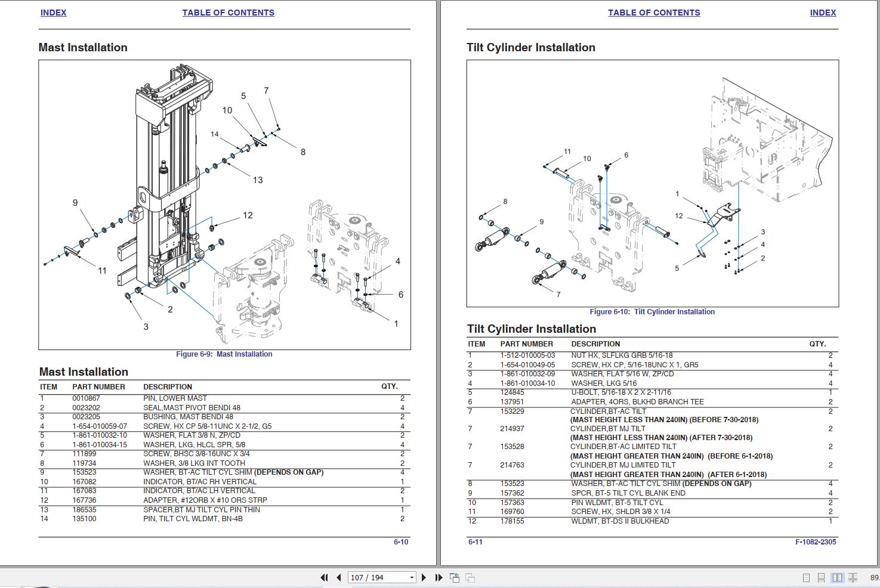Screen dimensions: 880x588
Task: Click Figure 6-10: Tilt Cylinder Installation caption
Action: click(x=652, y=312)
